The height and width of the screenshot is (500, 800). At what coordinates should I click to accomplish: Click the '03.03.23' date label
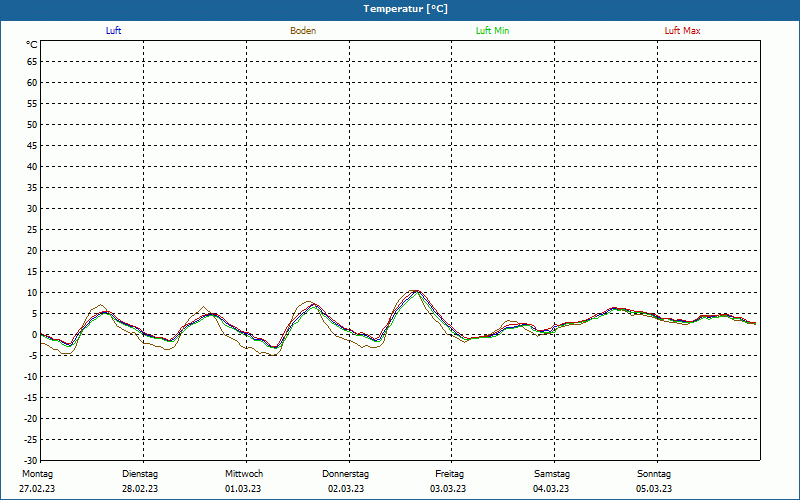point(448,489)
